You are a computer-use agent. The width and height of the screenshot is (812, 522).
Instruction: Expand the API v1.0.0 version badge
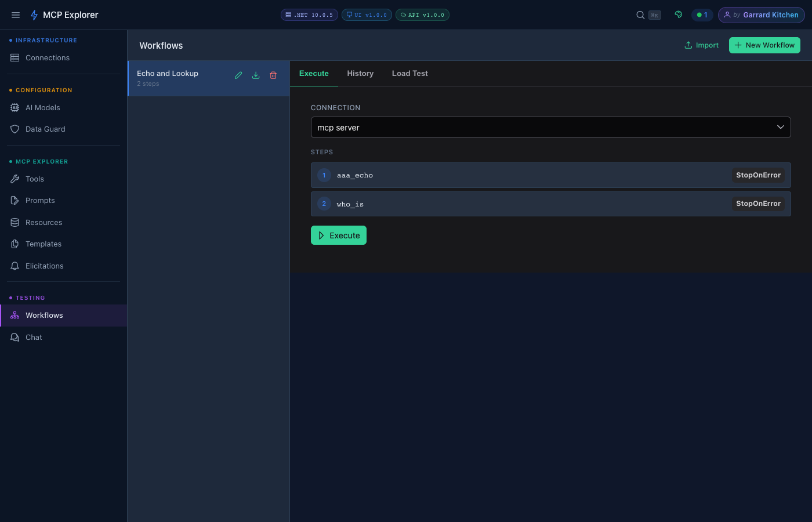click(422, 14)
